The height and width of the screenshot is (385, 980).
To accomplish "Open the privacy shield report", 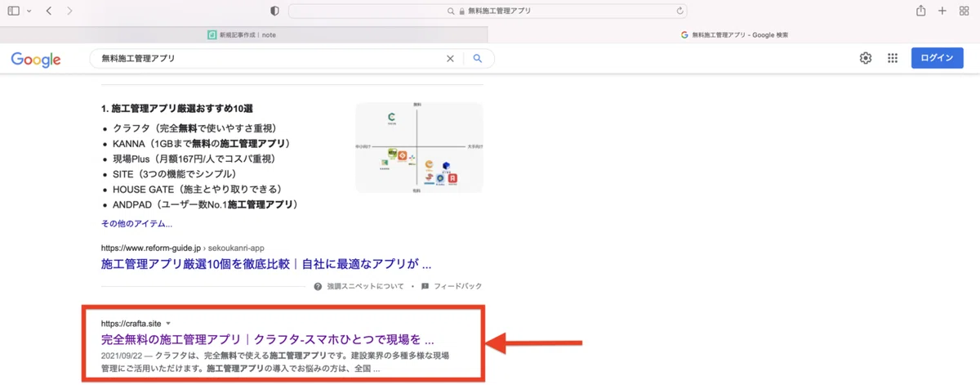I will point(274,11).
